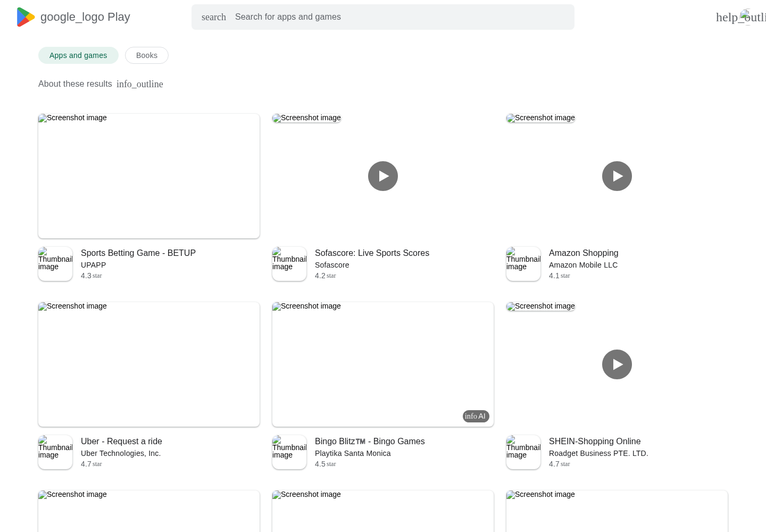Image resolution: width=766 pixels, height=532 pixels.
Task: Click the info icon beside About these results
Action: [x=140, y=84]
